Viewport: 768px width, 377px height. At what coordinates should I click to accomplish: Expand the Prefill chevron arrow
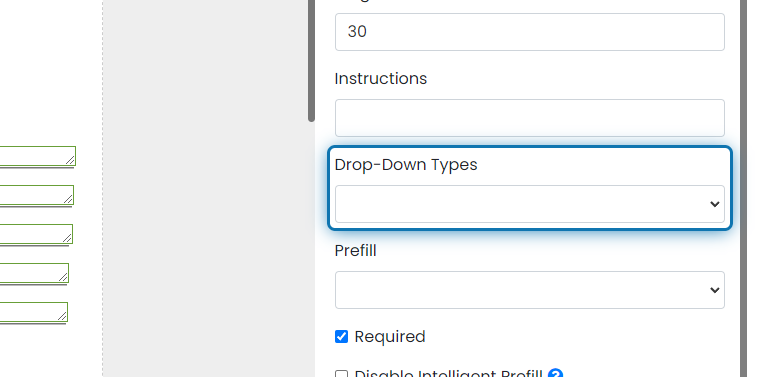click(715, 290)
